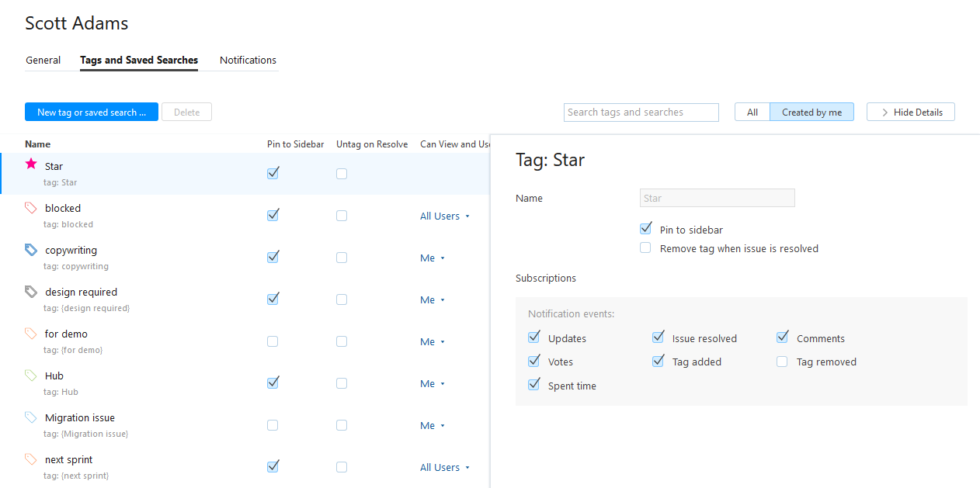This screenshot has width=980, height=488.
Task: Expand All Users dropdown for next sprint
Action: 445,468
